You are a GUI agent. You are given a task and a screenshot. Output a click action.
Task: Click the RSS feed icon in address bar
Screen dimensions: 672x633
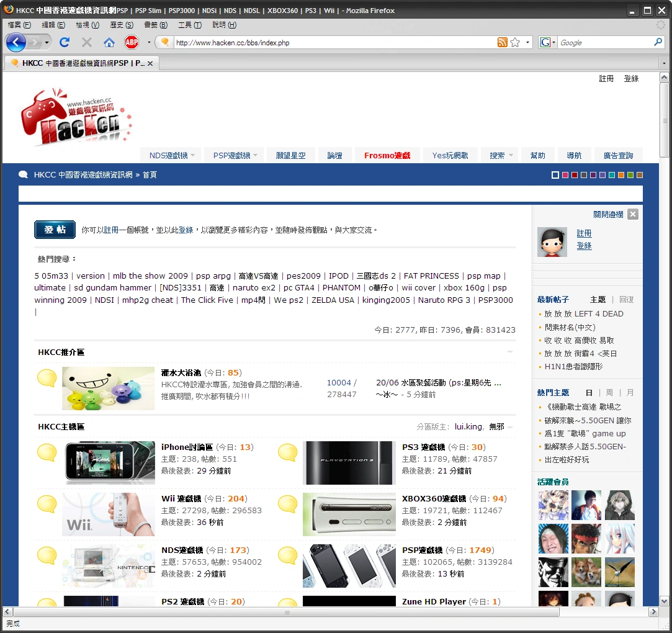(502, 42)
